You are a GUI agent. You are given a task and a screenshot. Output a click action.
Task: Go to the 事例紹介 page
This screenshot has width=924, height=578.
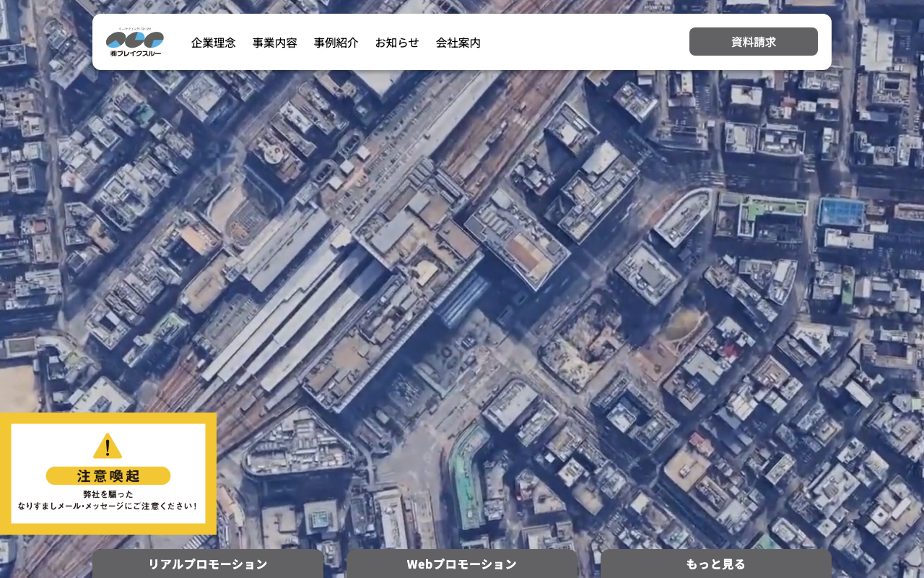pos(336,43)
